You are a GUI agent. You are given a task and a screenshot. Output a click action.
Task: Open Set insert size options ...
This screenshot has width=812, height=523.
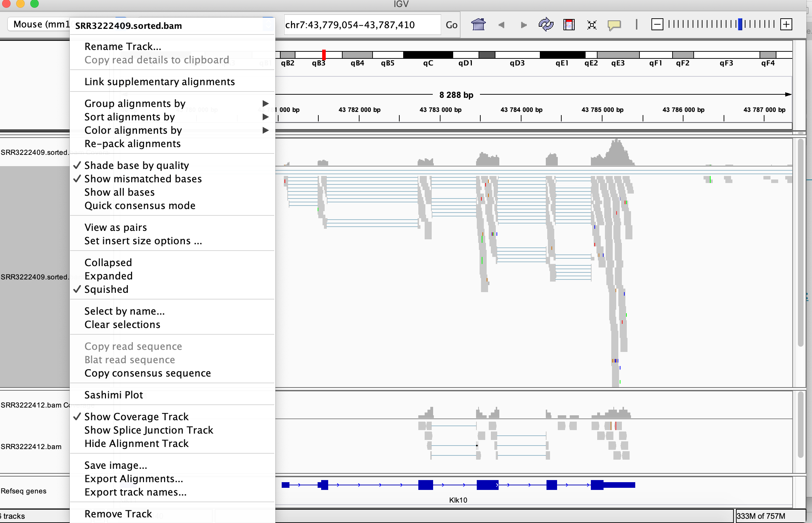[143, 241]
